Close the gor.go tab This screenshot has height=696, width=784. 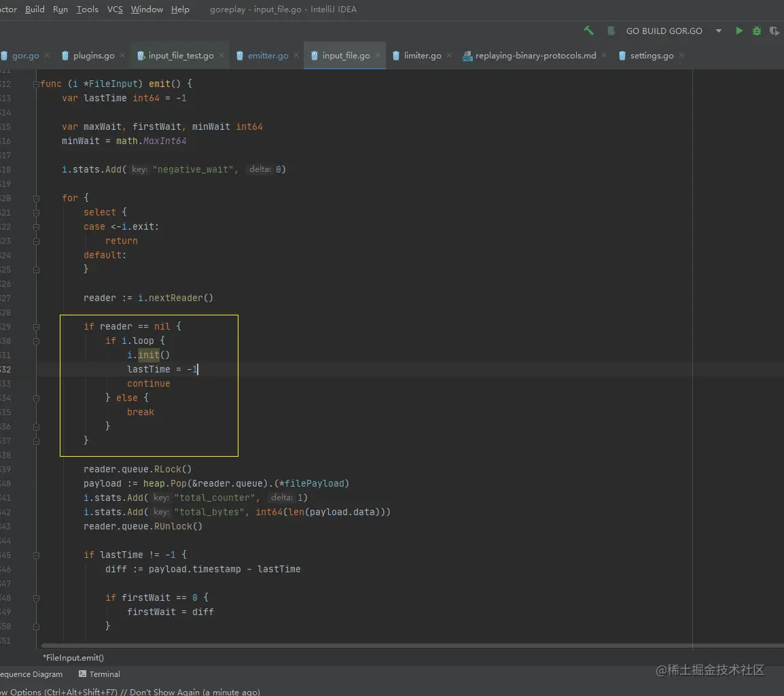[x=47, y=55]
